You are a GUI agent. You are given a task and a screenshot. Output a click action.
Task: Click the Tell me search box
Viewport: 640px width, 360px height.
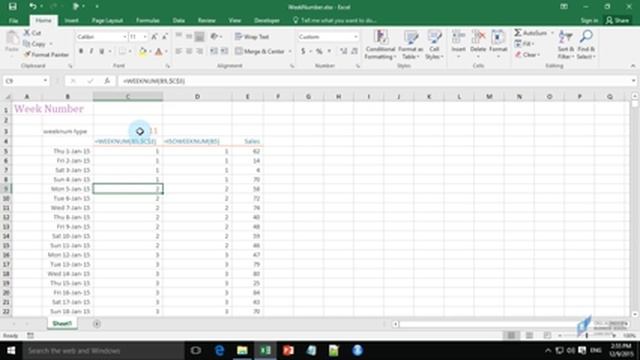pyautogui.click(x=335, y=20)
